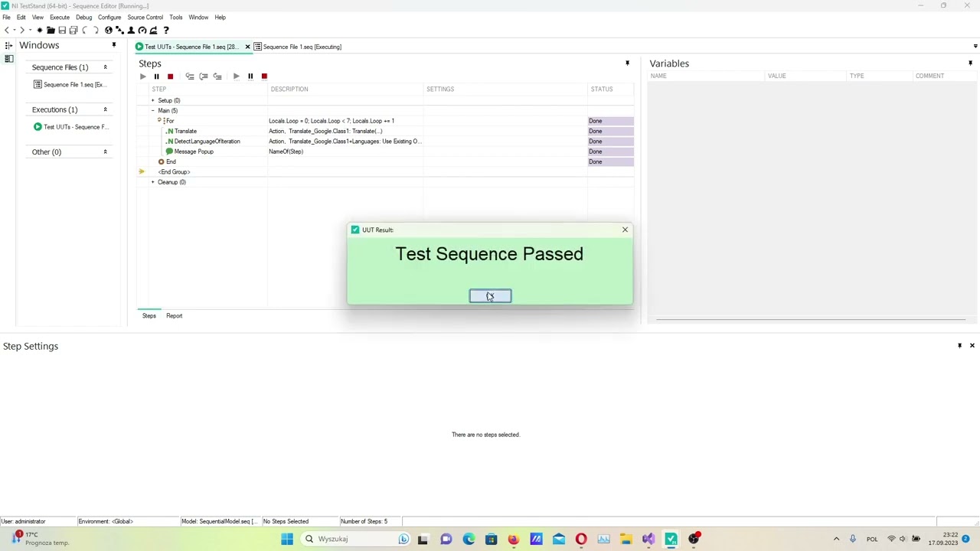This screenshot has width=980, height=551.
Task: Pin the Windows panel
Action: point(114,46)
